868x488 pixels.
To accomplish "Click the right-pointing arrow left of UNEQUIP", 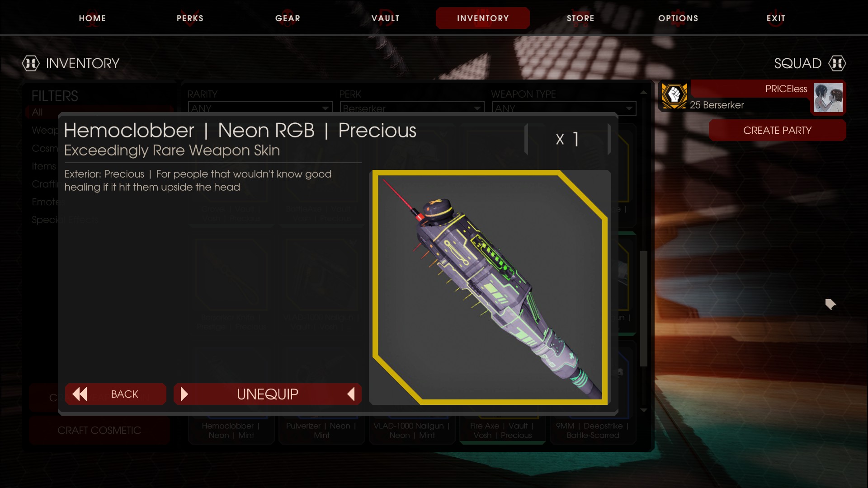I will pyautogui.click(x=184, y=394).
